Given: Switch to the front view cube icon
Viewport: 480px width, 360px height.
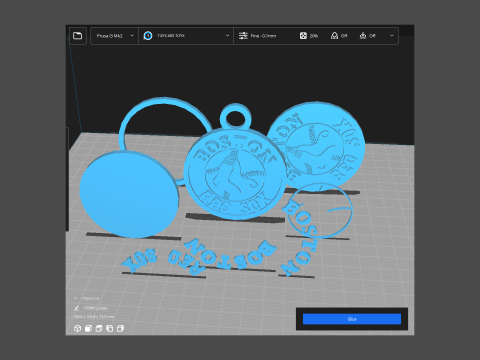Looking at the screenshot, I should (88, 329).
